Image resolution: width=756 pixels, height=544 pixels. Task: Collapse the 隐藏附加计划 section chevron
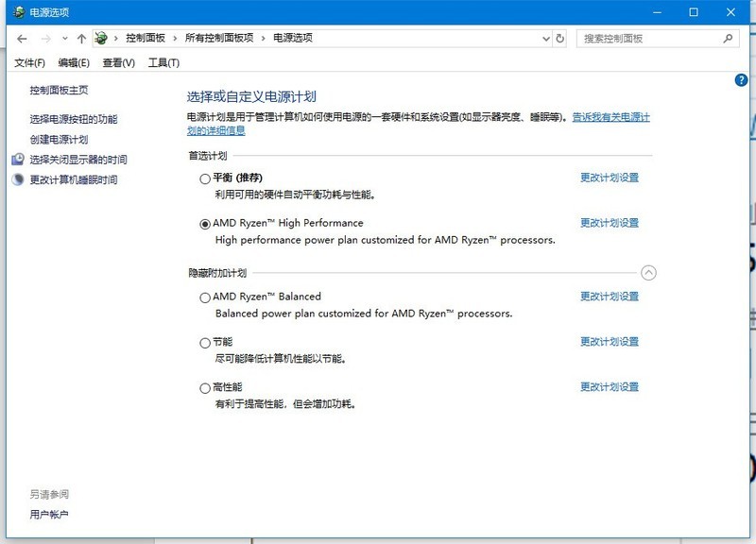[x=649, y=273]
